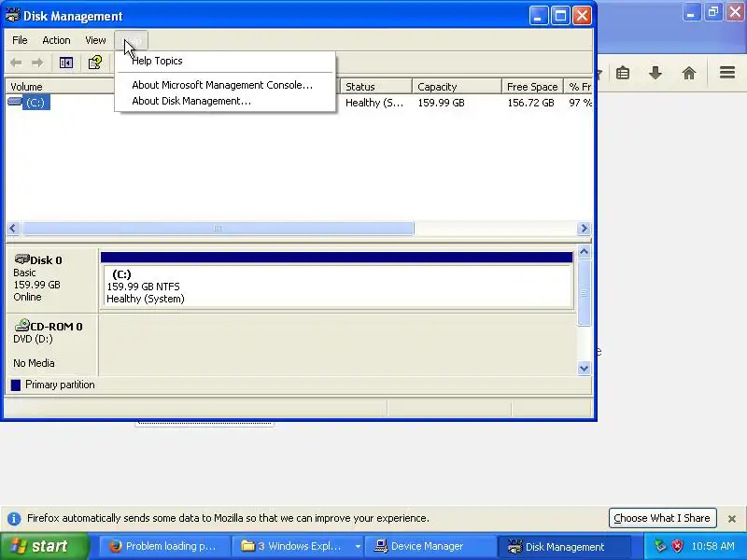Go to Firefox home page icon

click(x=689, y=73)
